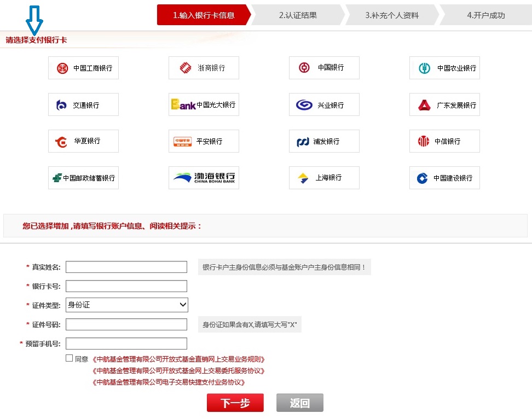Screen dimensions: 532x419
Task: Choose the 华夏银行 bank icon
Action: [83, 141]
